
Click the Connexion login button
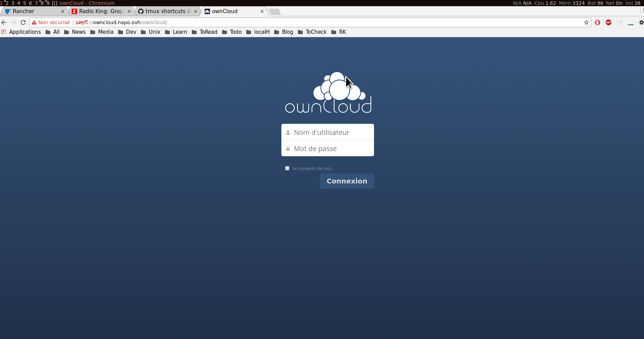tap(347, 181)
